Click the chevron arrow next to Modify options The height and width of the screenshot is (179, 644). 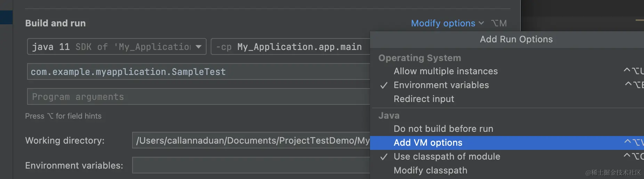tap(481, 23)
